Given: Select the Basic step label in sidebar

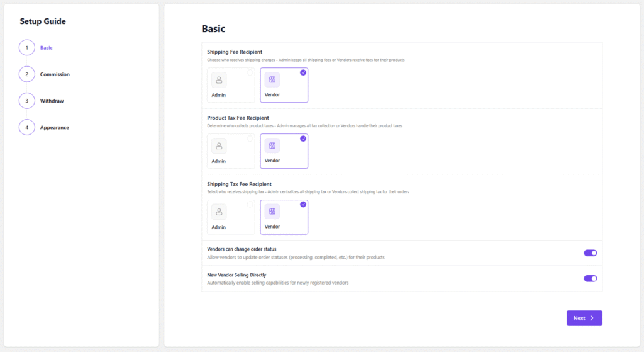Looking at the screenshot, I should pyautogui.click(x=47, y=48).
